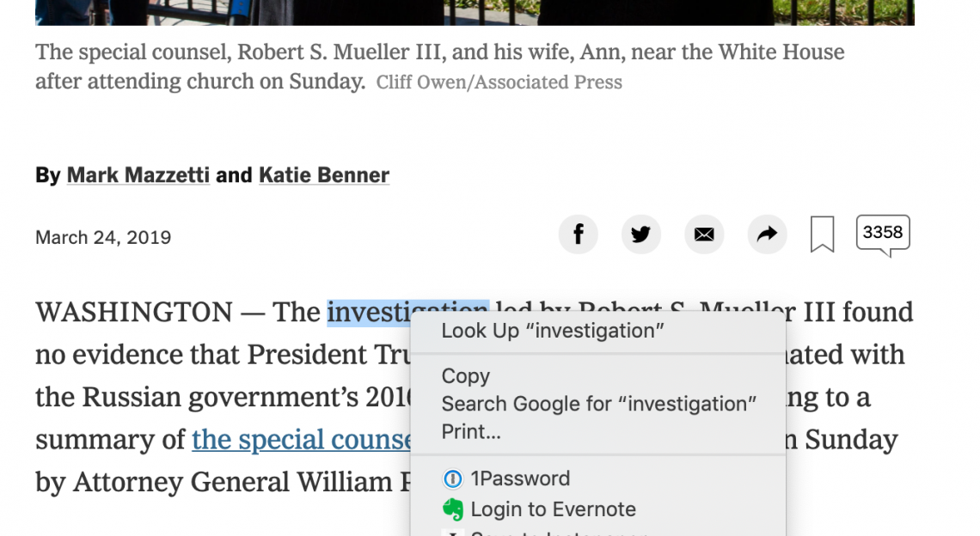Click the March 24, 2019 date
Image resolution: width=980 pixels, height=536 pixels.
[103, 237]
